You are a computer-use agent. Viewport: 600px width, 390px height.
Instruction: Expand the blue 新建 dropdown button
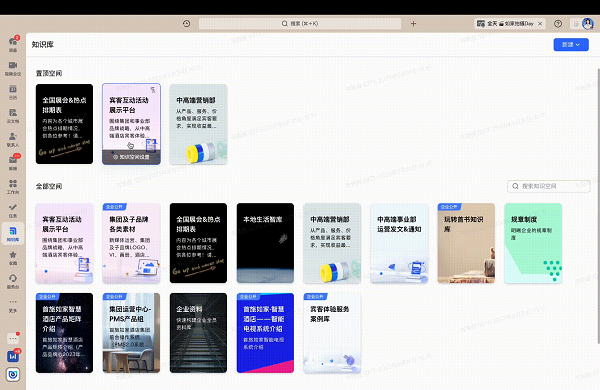pyautogui.click(x=571, y=45)
